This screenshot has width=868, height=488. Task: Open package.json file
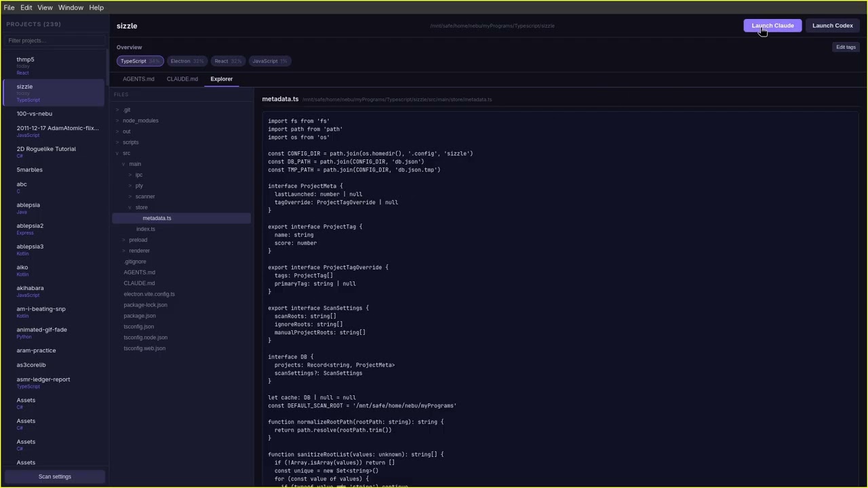(x=181, y=316)
